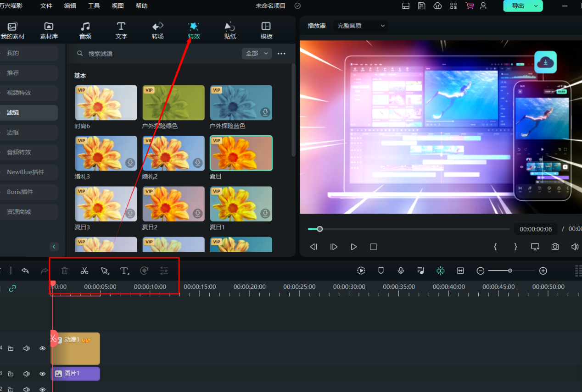Click the undo arrow in timeline toolbar
The width and height of the screenshot is (582, 392).
coord(25,271)
